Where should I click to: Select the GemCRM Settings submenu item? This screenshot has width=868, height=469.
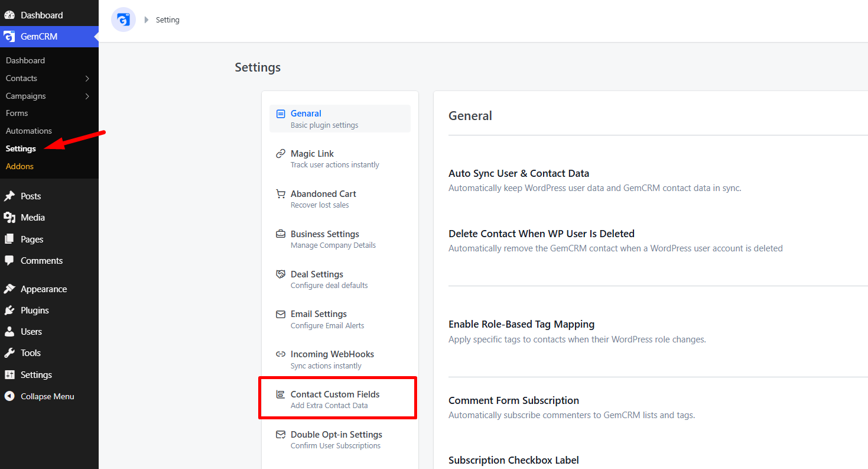pyautogui.click(x=21, y=148)
